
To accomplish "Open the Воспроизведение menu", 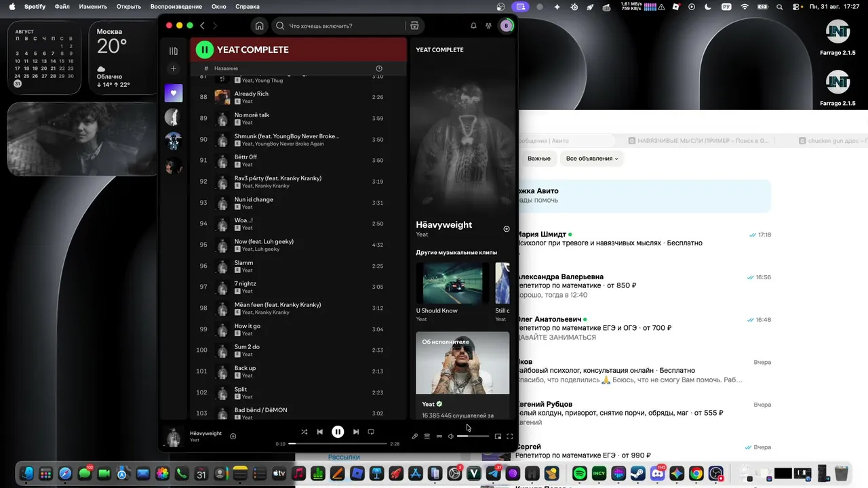I will click(176, 7).
